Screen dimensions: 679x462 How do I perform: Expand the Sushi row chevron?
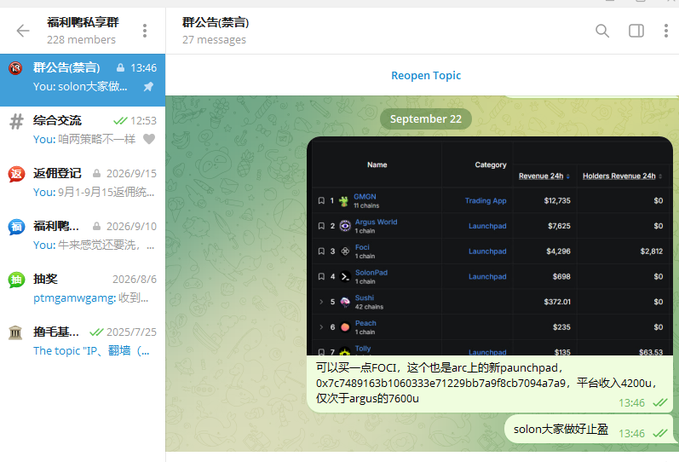(321, 302)
